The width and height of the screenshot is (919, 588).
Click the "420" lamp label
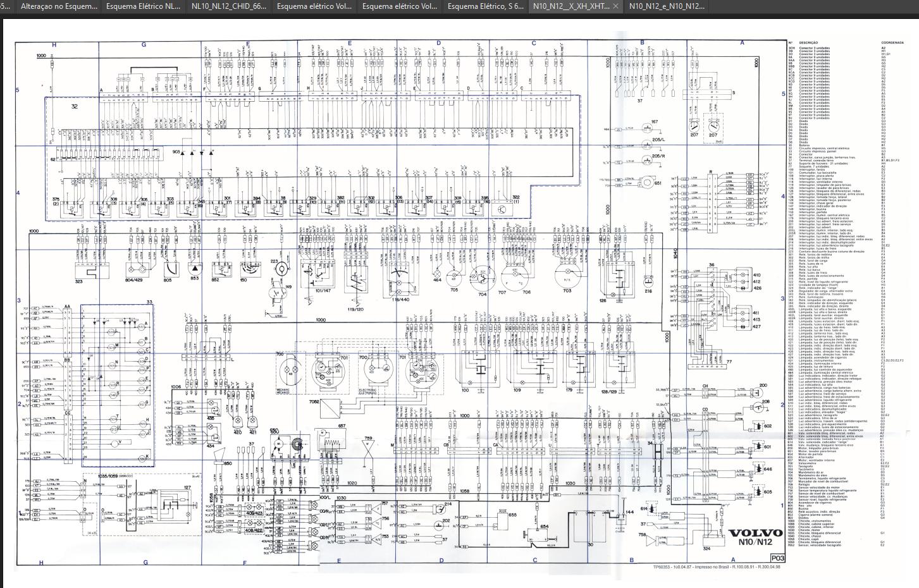[238, 432]
